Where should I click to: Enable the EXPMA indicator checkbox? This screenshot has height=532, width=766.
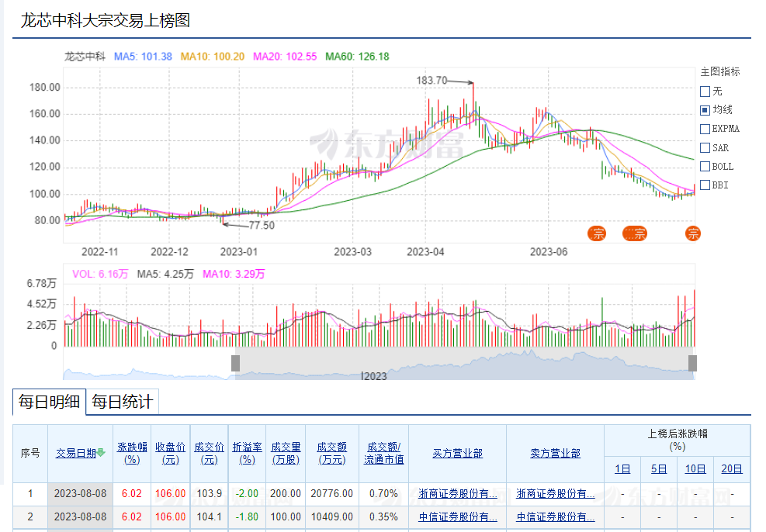[705, 129]
